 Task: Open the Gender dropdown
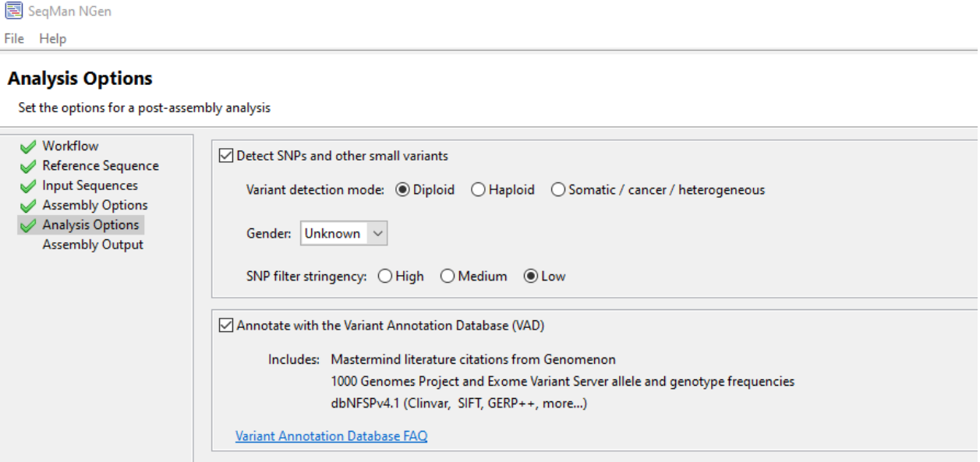point(344,233)
